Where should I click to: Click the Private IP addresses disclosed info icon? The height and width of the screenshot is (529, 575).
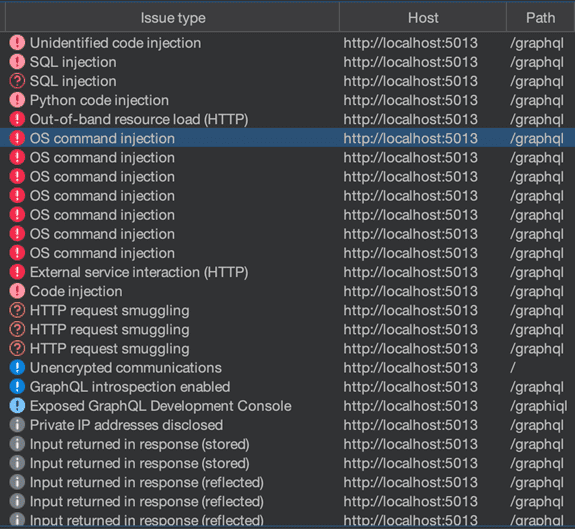point(17,425)
